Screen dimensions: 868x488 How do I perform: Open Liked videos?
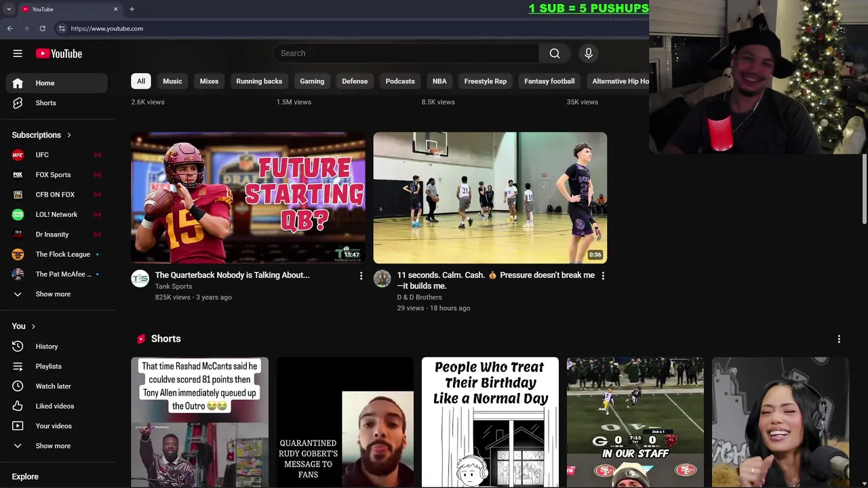tap(57, 406)
